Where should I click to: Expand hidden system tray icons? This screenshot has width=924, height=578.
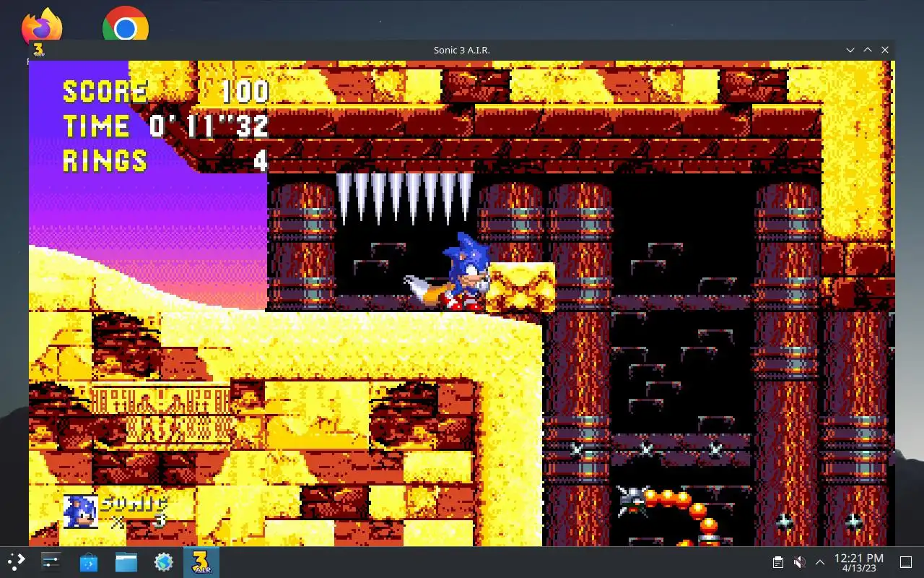[820, 562]
